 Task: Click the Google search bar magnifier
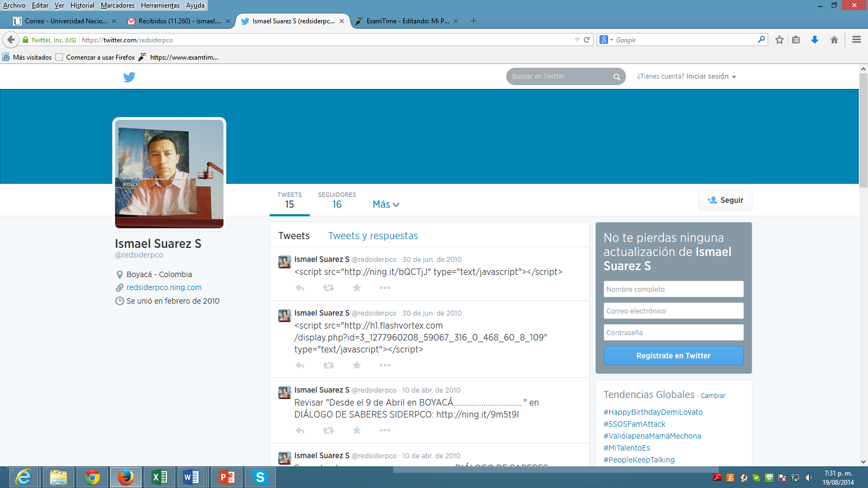coord(761,40)
